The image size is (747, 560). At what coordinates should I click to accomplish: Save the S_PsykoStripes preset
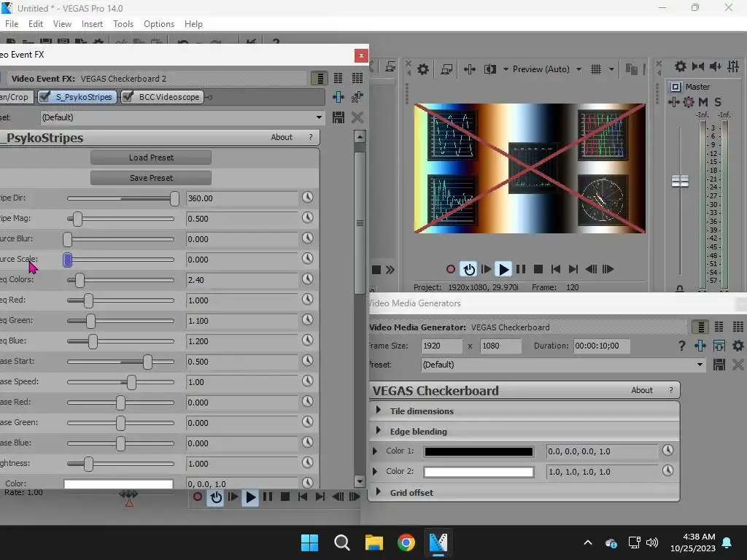[338, 117]
